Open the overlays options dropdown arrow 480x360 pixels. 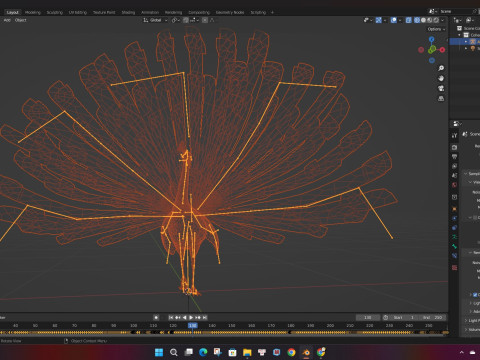tap(400, 20)
